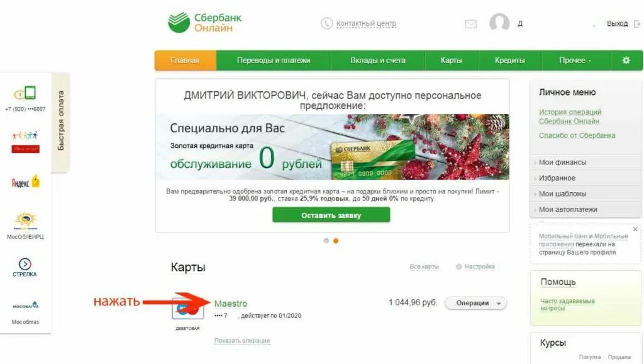The width and height of the screenshot is (644, 364).
Task: Select the mobile phone top-up icon
Action: [x=25, y=93]
